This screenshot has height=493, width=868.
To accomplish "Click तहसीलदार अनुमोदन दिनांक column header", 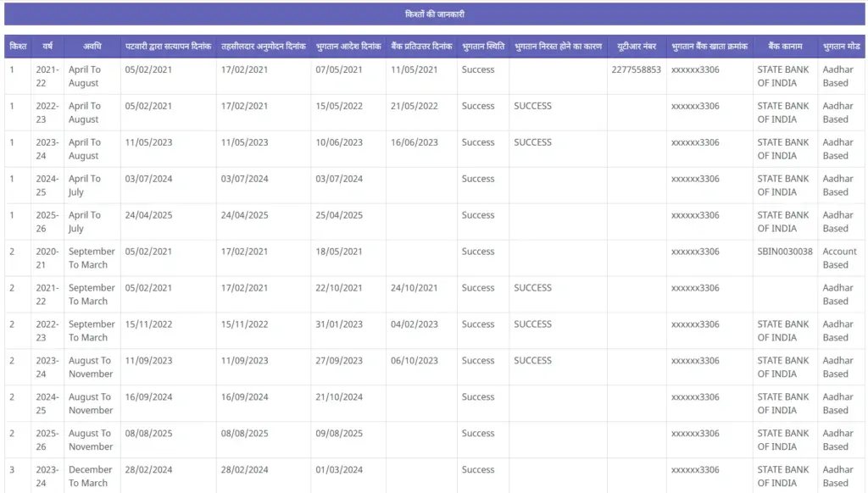I will pos(264,47).
